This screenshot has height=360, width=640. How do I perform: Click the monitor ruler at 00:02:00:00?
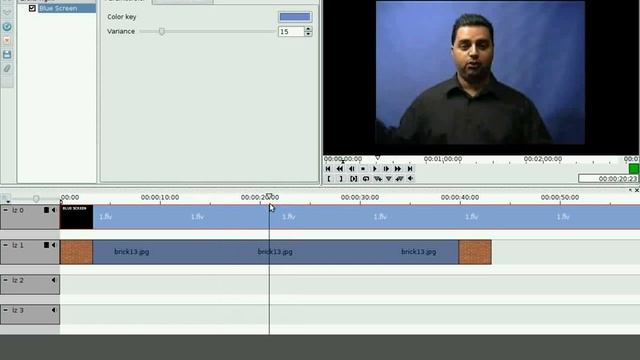pyautogui.click(x=543, y=159)
